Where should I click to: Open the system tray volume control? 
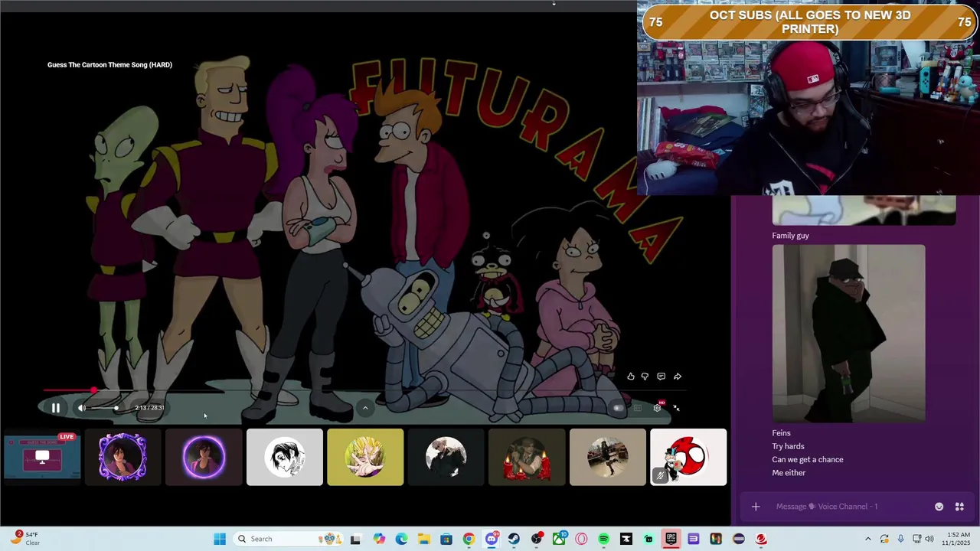[x=929, y=539]
